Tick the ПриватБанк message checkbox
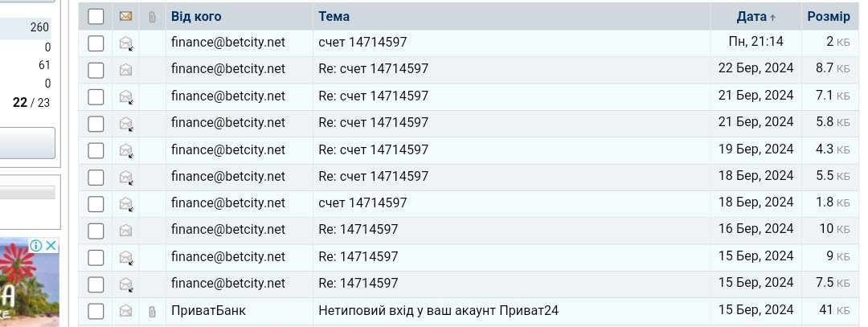Image resolution: width=868 pixels, height=327 pixels. click(96, 311)
